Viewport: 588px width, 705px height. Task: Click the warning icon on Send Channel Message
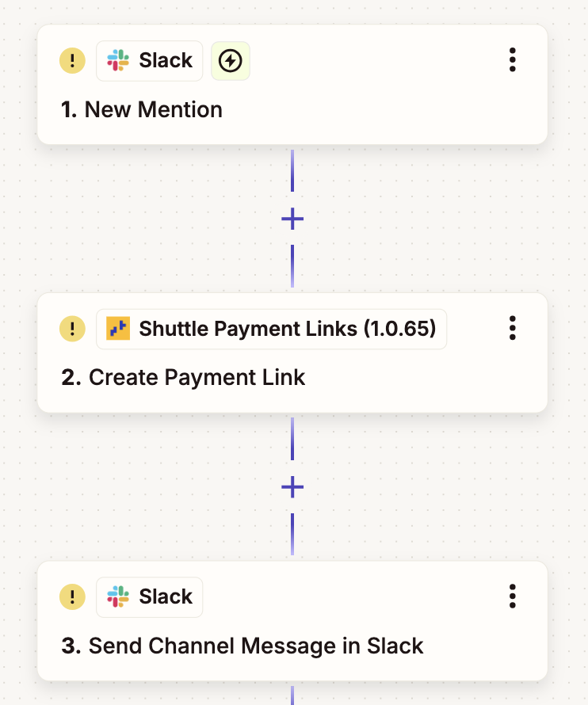72,596
